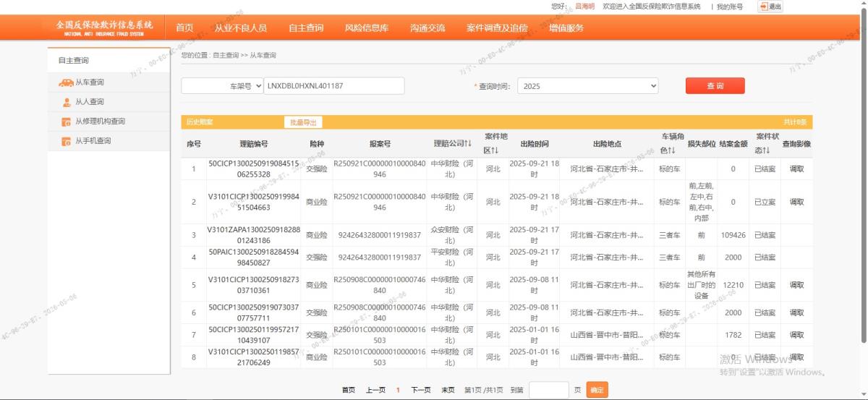Screen dimensions: 868x400
Task: Click settlement amount 1782
Action: (x=733, y=335)
